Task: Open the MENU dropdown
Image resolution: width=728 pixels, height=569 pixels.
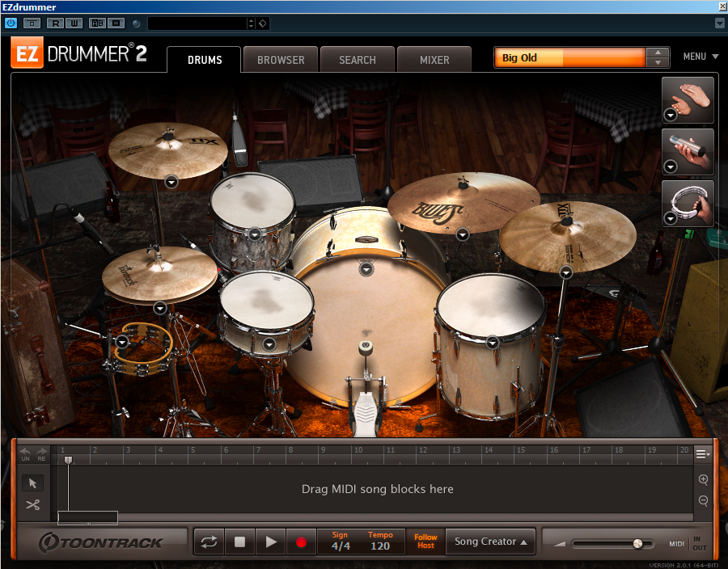Action: tap(700, 57)
